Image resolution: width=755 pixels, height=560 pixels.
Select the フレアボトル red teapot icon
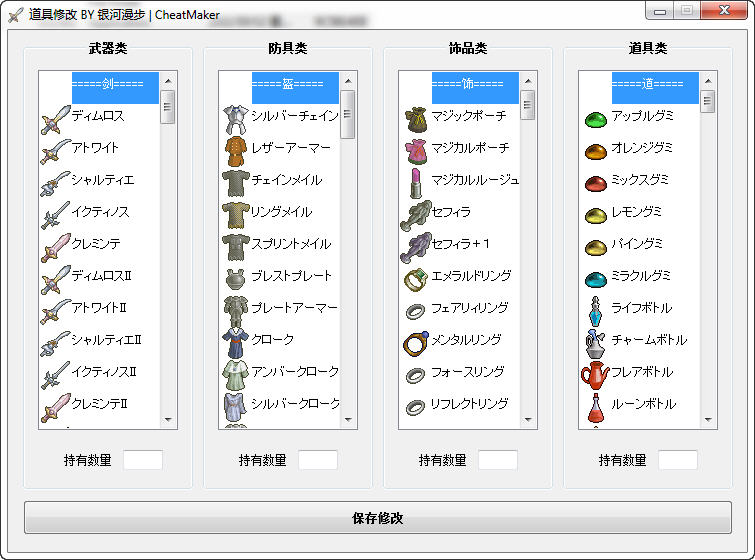[x=595, y=373]
